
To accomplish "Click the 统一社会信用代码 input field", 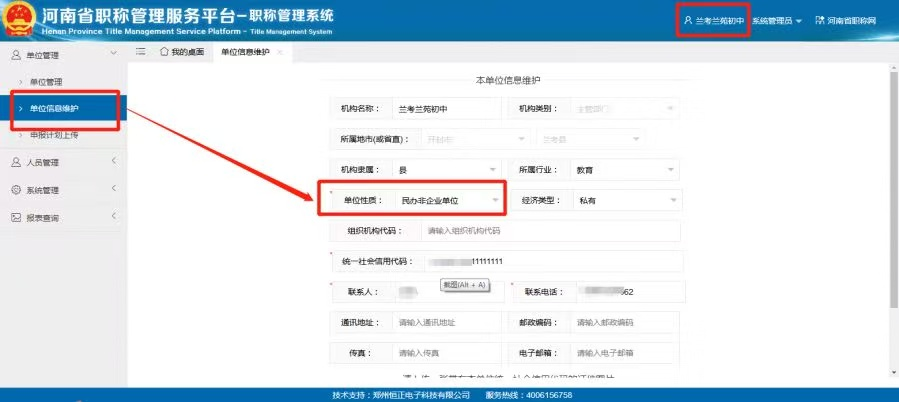I will pos(554,262).
